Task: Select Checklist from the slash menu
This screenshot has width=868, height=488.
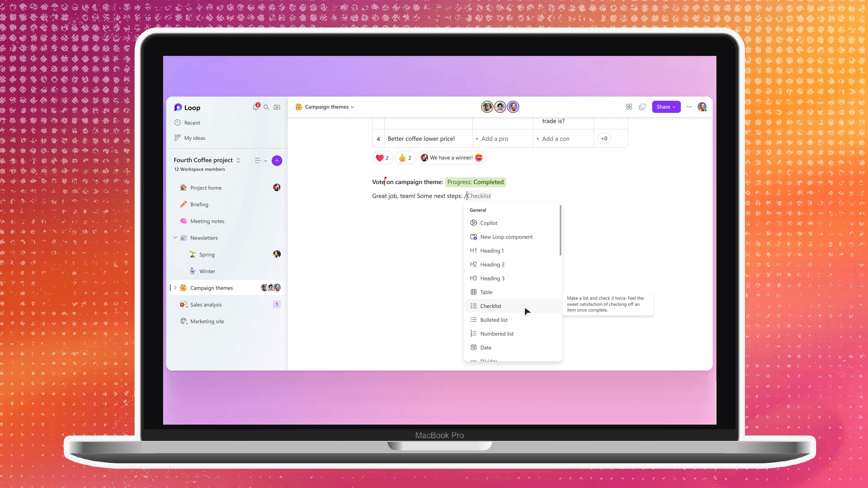Action: click(491, 306)
